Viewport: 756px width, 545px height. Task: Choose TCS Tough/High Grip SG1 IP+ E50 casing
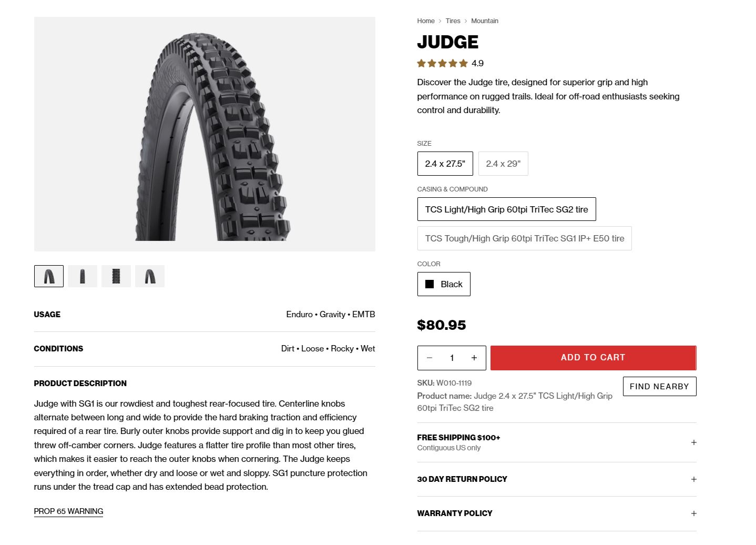coord(525,238)
